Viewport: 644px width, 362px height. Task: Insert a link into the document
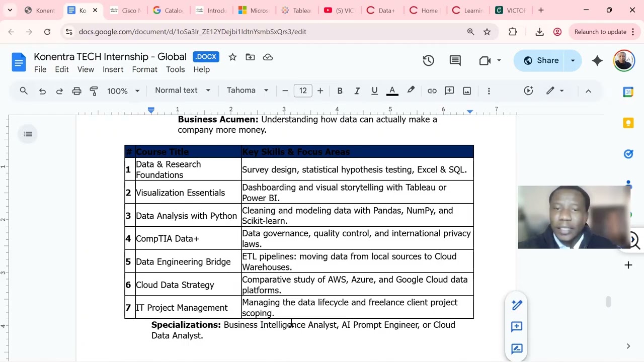point(432,91)
